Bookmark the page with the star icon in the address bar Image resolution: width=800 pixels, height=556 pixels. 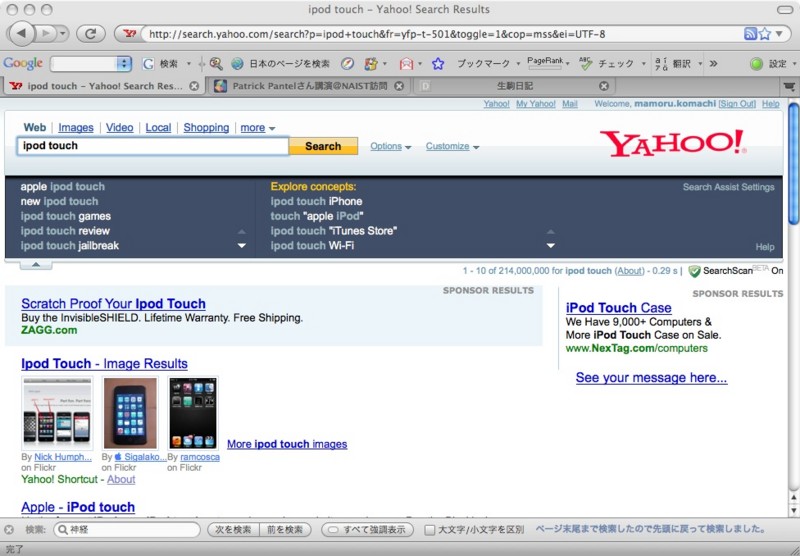764,34
